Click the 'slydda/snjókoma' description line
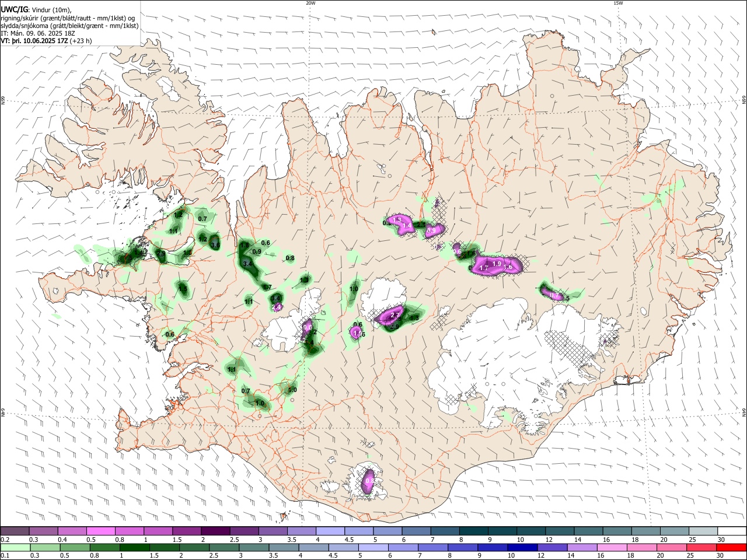747x560 pixels. pyautogui.click(x=70, y=26)
